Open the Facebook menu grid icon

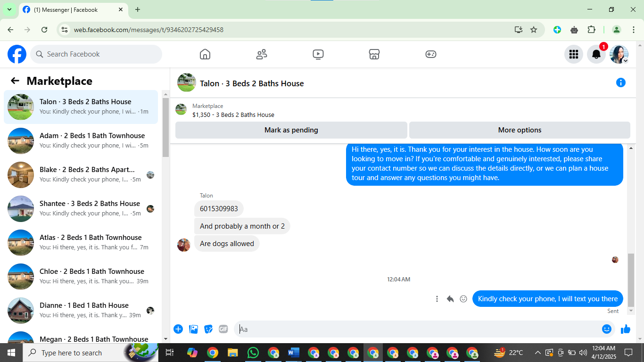click(x=574, y=54)
